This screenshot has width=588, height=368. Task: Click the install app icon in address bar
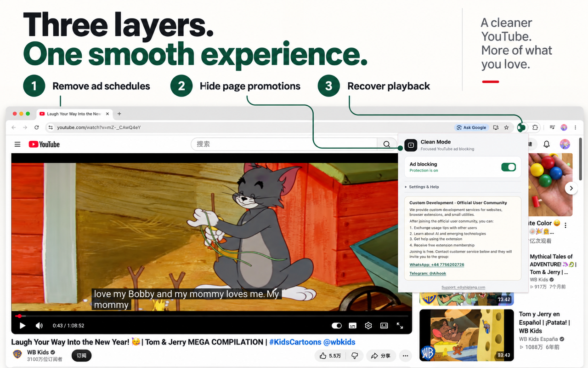[x=496, y=127]
